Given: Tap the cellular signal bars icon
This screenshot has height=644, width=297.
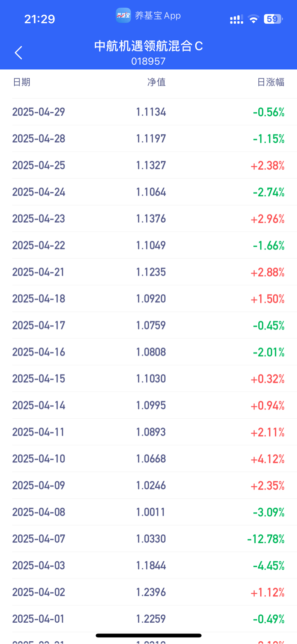Looking at the screenshot, I should pos(236,19).
